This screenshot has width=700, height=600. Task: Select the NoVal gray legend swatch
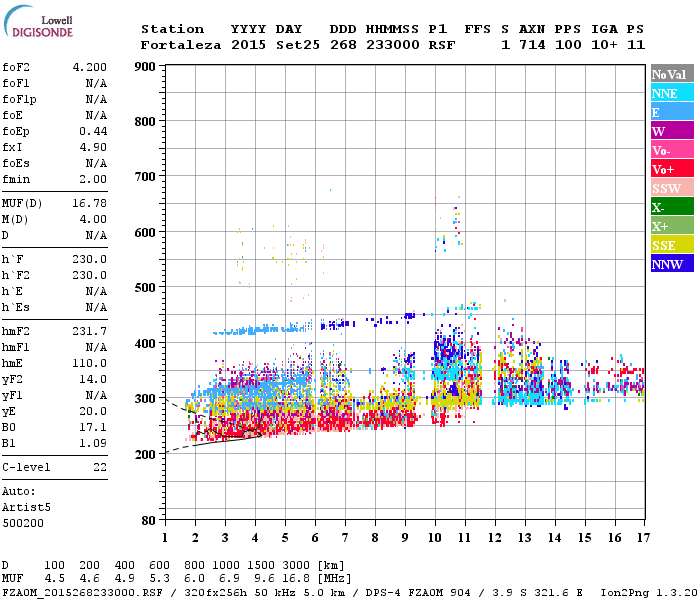[x=671, y=74]
